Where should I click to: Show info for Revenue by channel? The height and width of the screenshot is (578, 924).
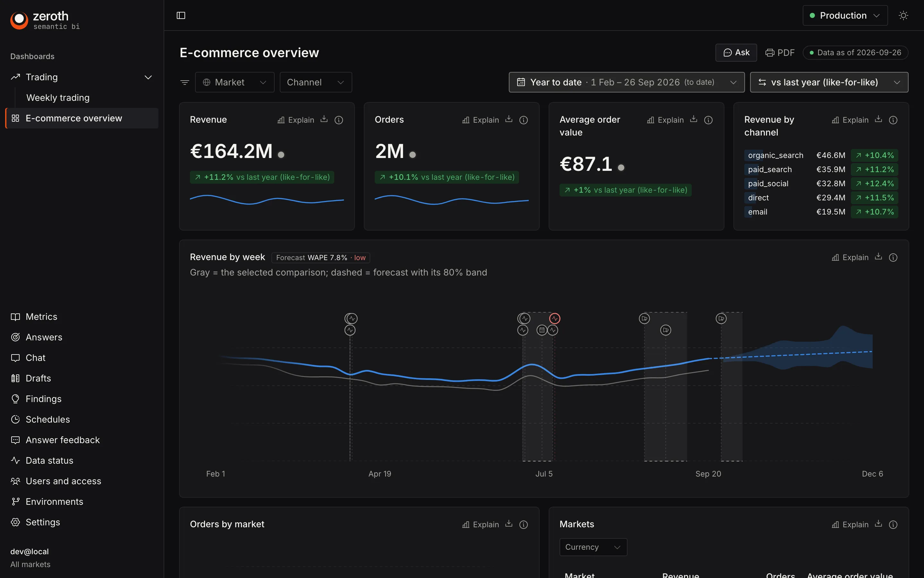893,120
